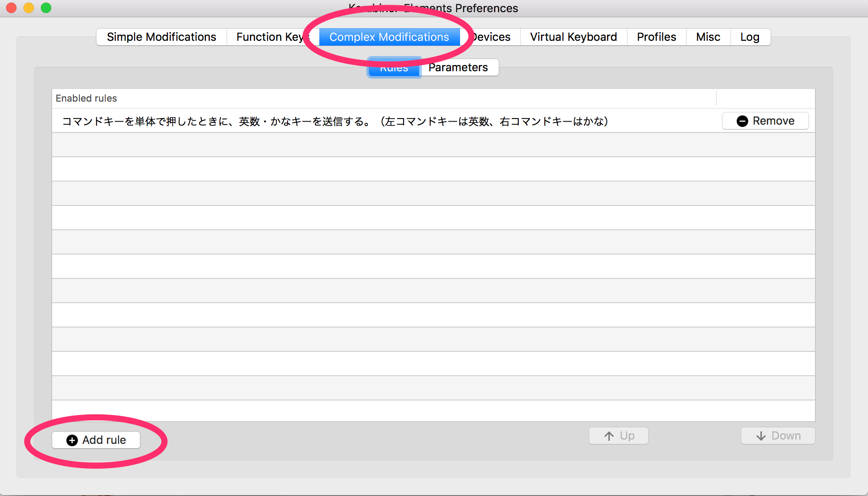Maximize the window using the green button
Image resolution: width=868 pixels, height=496 pixels.
pos(46,8)
